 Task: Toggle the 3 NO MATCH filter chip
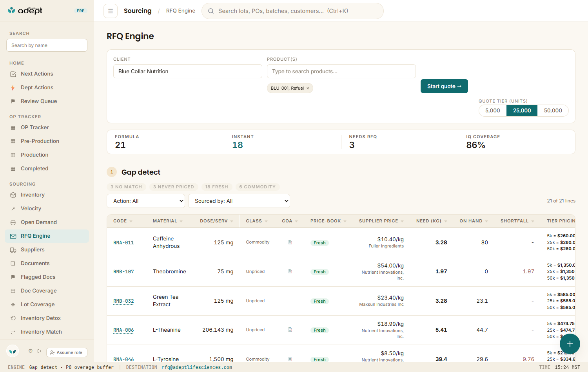pyautogui.click(x=126, y=187)
